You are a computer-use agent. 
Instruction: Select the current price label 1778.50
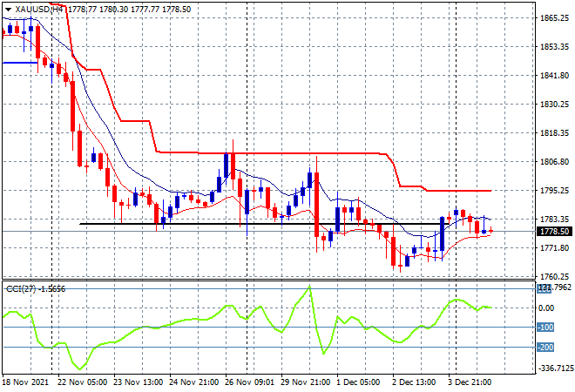(x=554, y=232)
